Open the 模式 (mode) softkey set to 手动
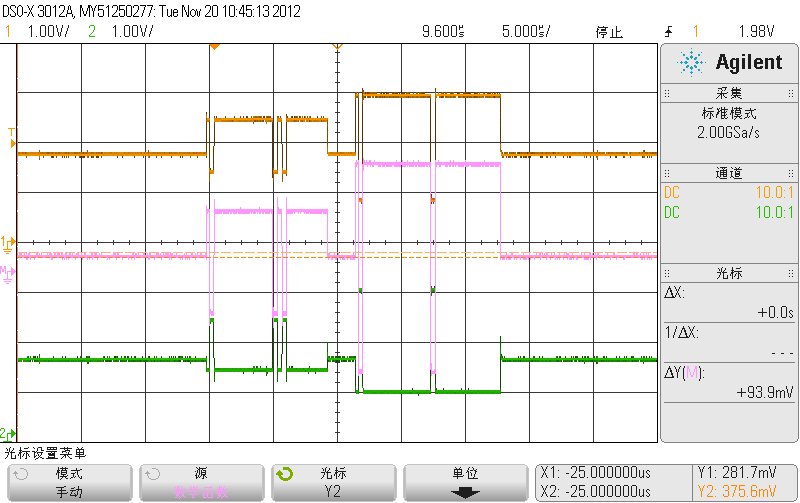This screenshot has width=800, height=503. click(68, 482)
